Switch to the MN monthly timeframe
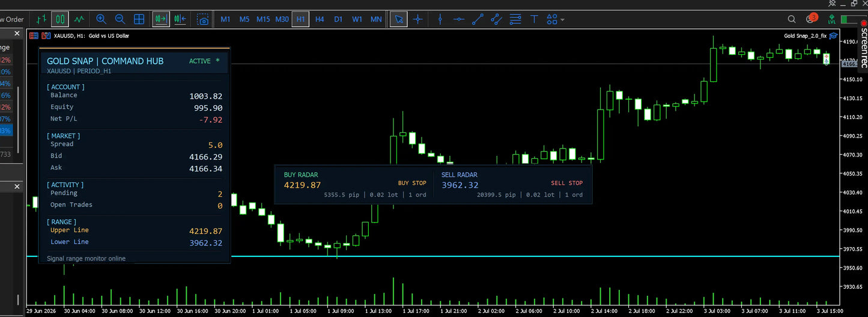Image resolution: width=868 pixels, height=317 pixels. click(376, 19)
